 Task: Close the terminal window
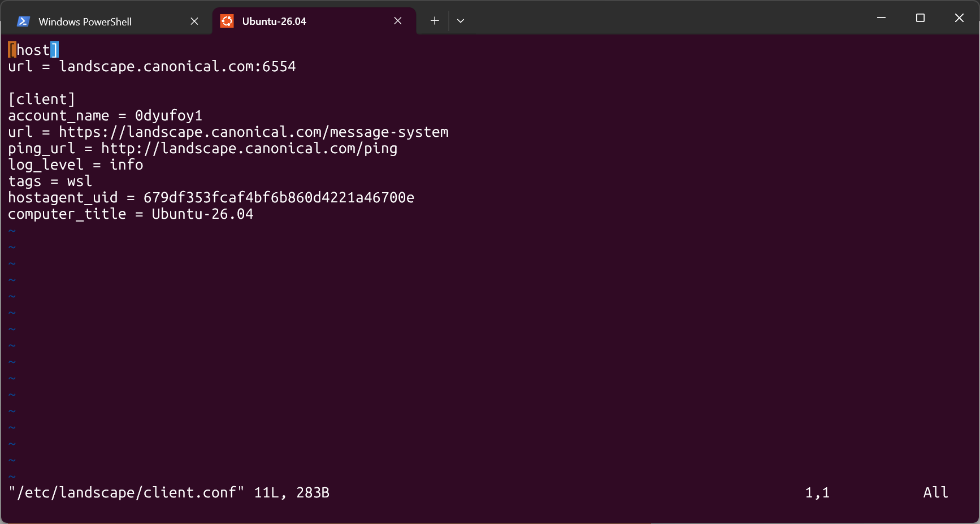pos(959,18)
